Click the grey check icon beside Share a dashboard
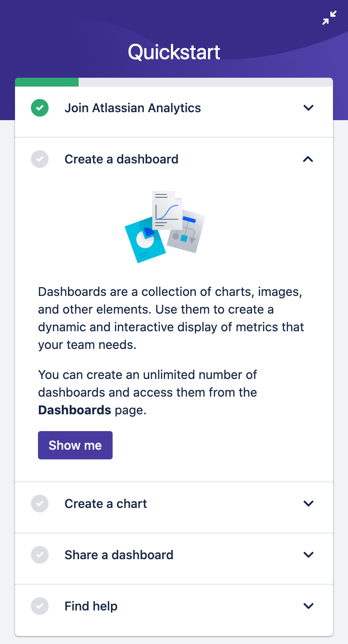Viewport: 348px width, 644px height. pos(40,555)
